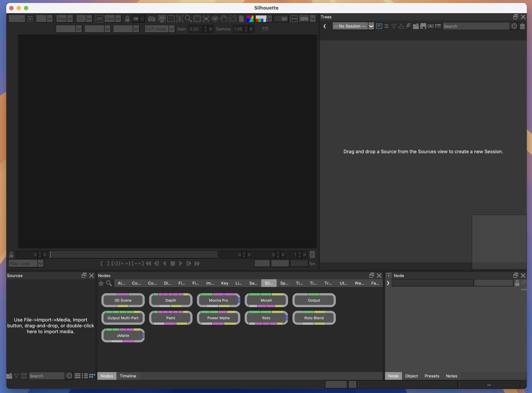This screenshot has width=532, height=393.
Task: Click the save disk icon in Trees toolbar
Action: click(423, 26)
